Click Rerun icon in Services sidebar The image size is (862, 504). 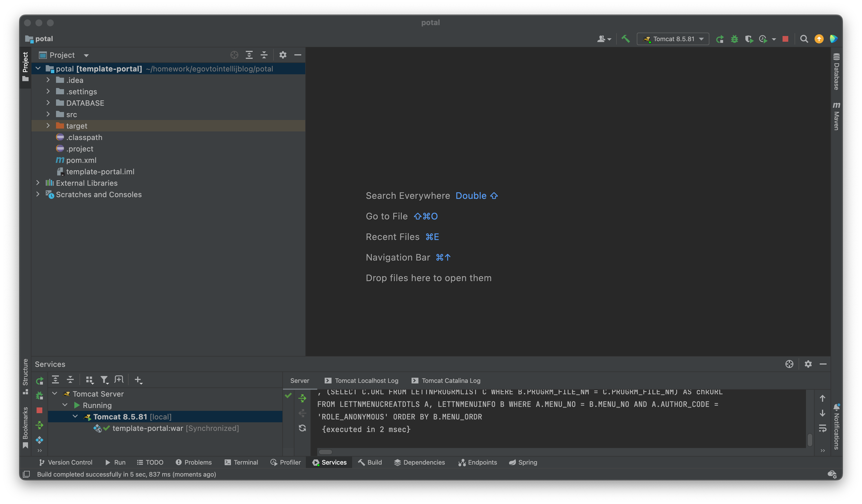(x=40, y=381)
